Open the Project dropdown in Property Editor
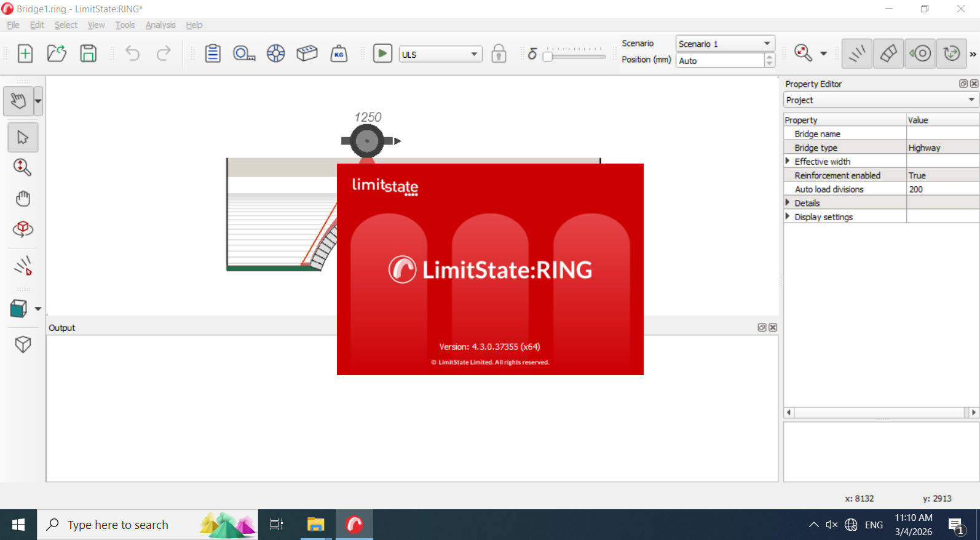Viewport: 980px width, 540px height. coord(880,100)
